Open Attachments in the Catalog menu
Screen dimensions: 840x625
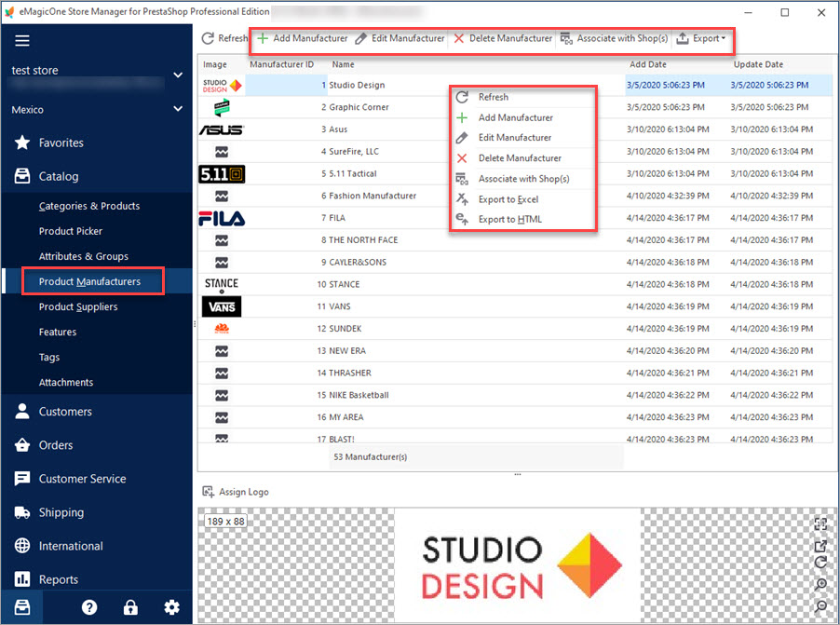65,382
